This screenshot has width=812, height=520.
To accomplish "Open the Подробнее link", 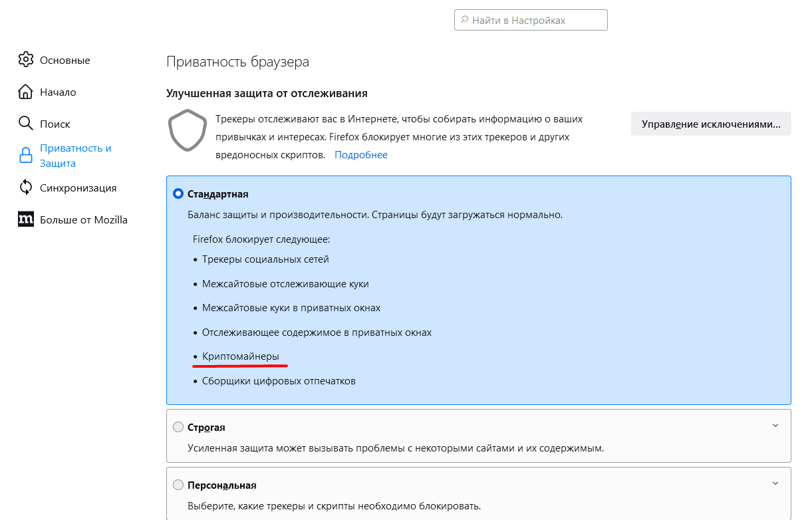I will point(360,155).
